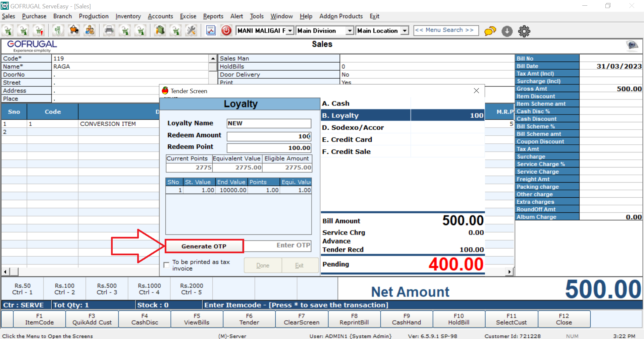Click the F4 CashDisc button

tap(145, 319)
